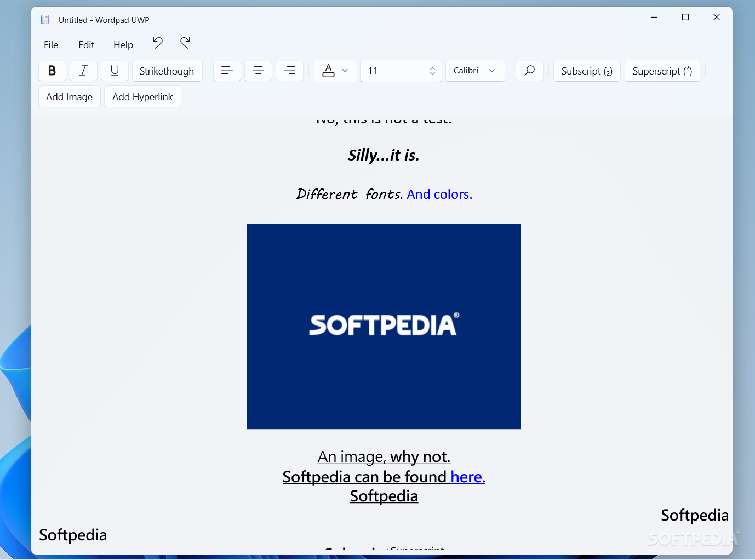Click the Add Image button
The width and height of the screenshot is (755, 560).
click(70, 96)
